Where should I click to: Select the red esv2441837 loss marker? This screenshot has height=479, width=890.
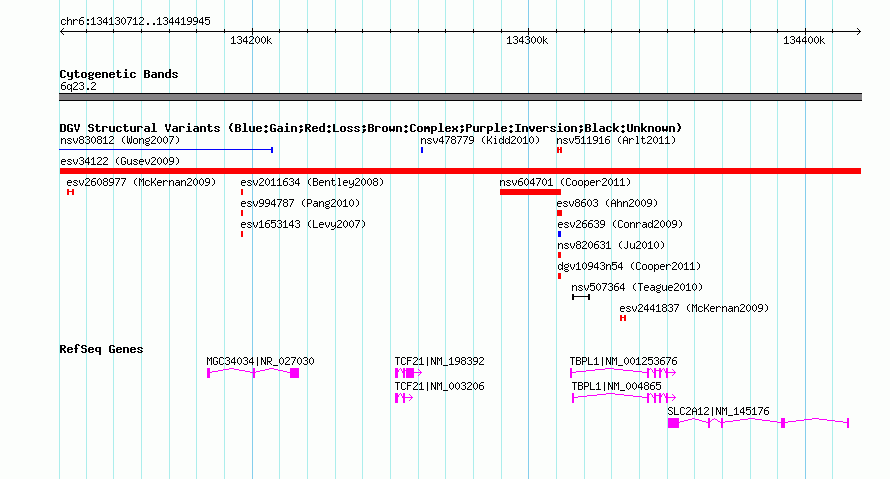(x=623, y=318)
